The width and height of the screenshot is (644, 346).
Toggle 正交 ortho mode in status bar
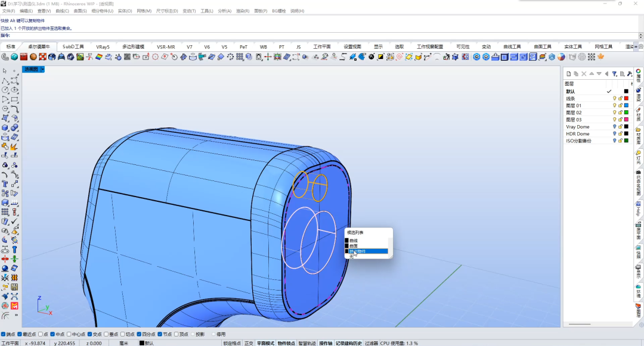click(x=249, y=343)
